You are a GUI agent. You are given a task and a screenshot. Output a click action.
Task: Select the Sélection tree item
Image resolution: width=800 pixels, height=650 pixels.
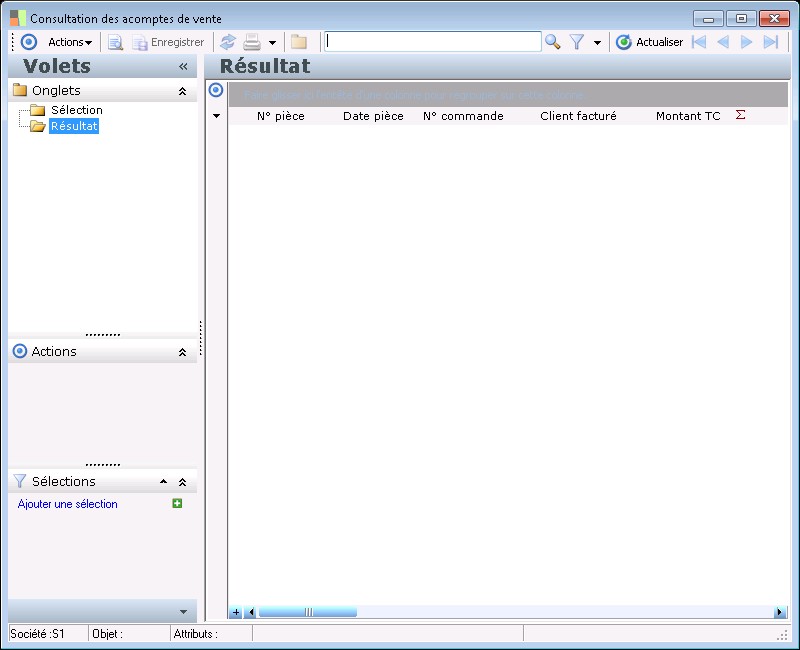pos(77,110)
